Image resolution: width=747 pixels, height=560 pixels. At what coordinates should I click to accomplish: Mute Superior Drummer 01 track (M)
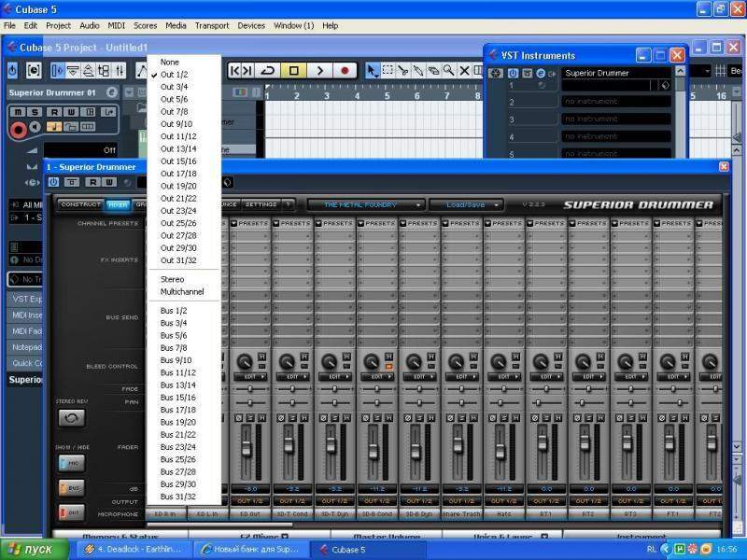(x=17, y=112)
